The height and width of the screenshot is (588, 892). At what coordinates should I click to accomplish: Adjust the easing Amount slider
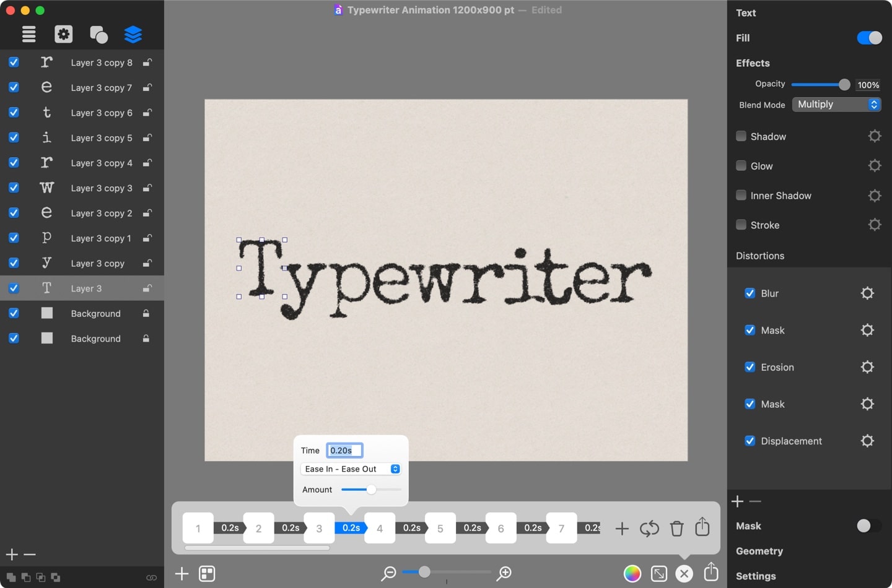click(x=371, y=490)
